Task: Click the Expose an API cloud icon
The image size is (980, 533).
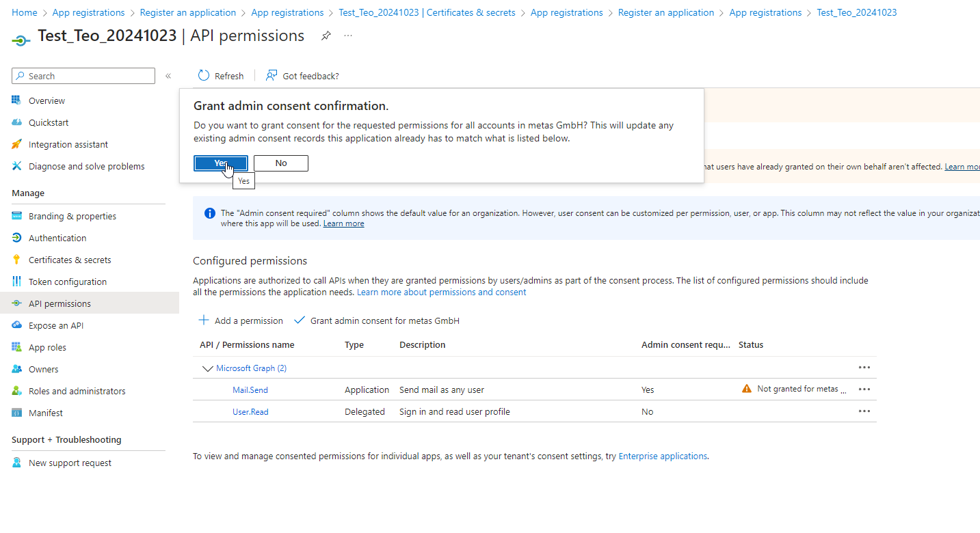Action: coord(16,325)
